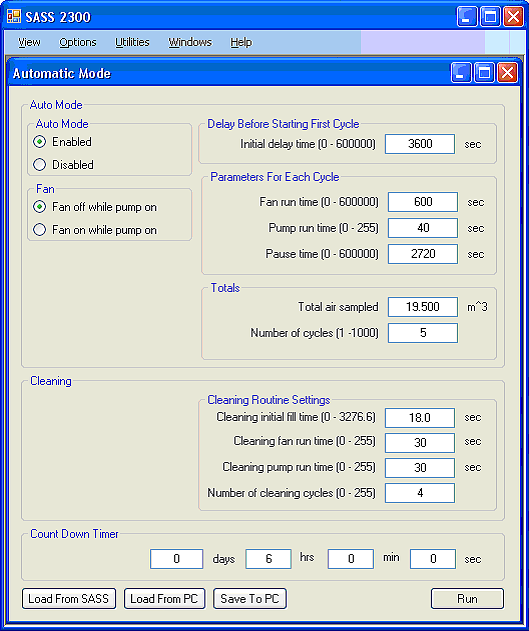Screen dimensions: 529x631
Task: Maximize the SASS 2300 main window
Action: 490,17
